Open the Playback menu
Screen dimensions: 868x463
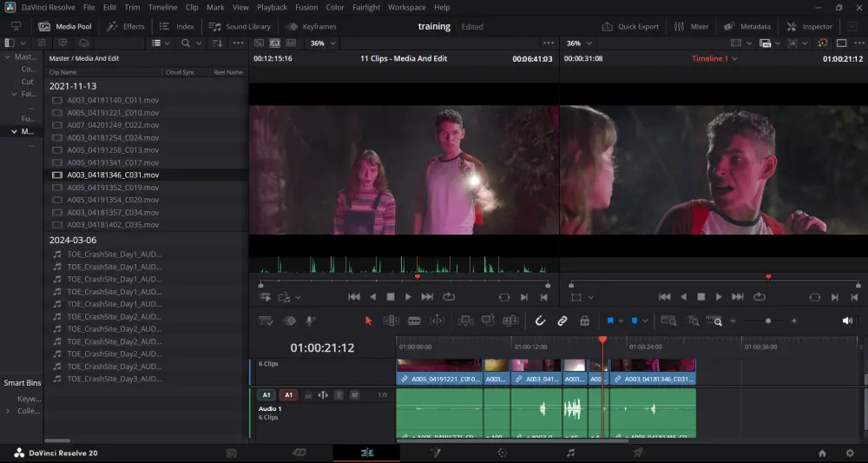(272, 7)
